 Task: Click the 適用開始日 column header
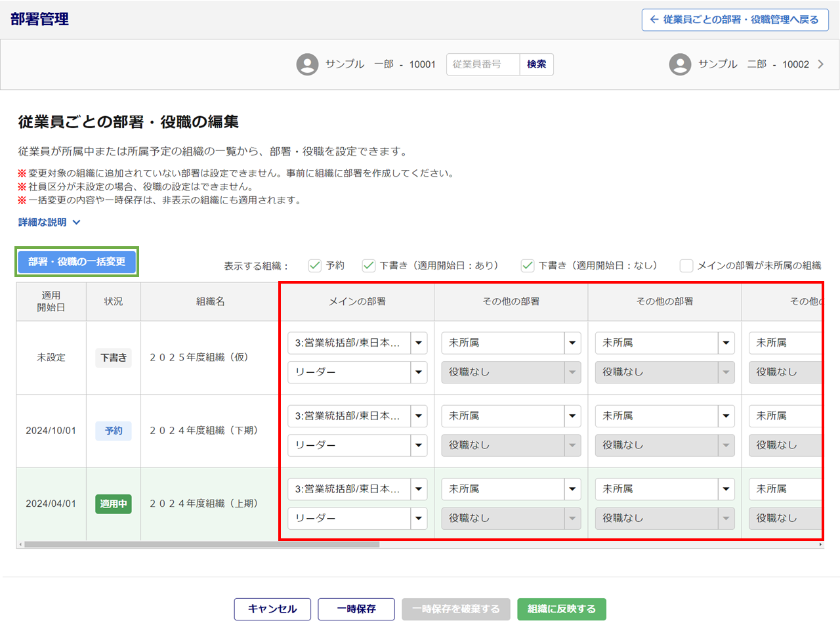coord(51,301)
